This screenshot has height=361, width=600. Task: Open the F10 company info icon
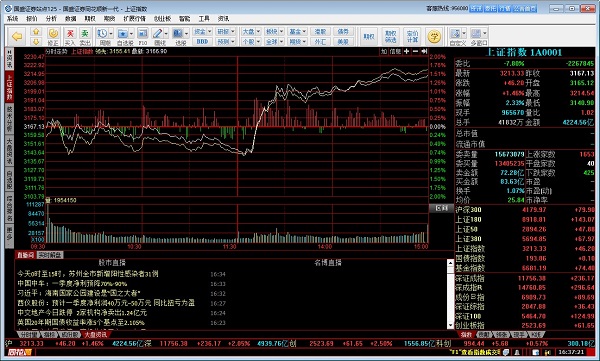click(142, 36)
